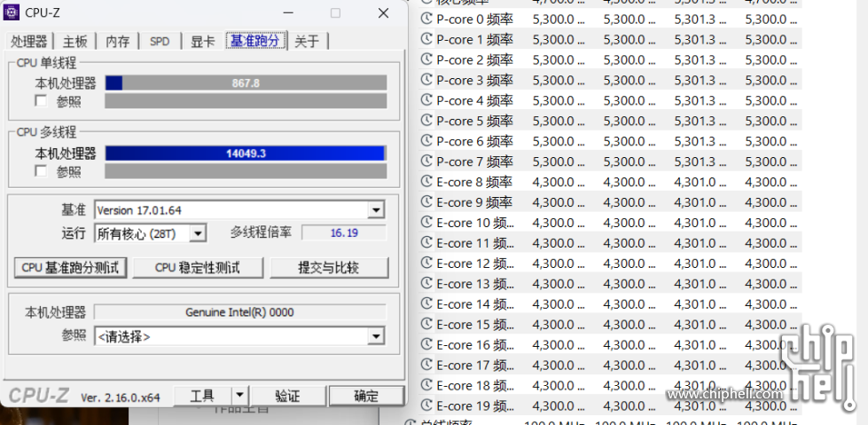Open the 参照 <请选择> processor dropdown
The width and height of the screenshot is (868, 425).
coord(377,335)
